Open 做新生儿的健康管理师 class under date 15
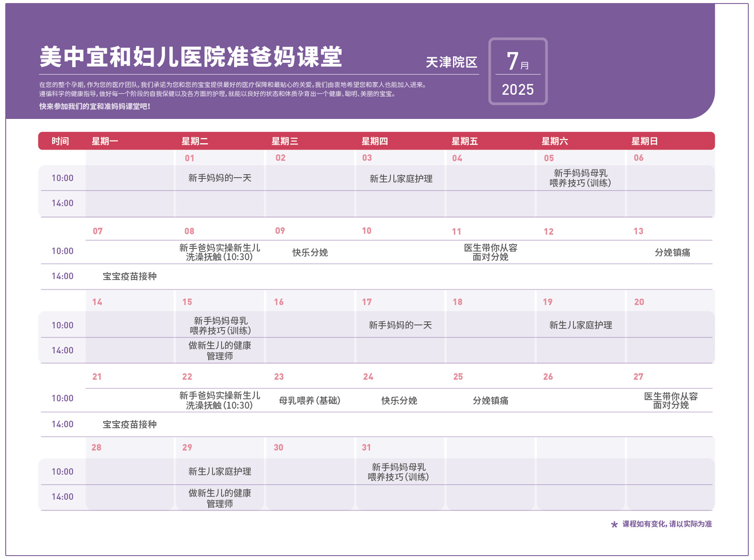This screenshot has height=560, width=754. click(x=220, y=351)
